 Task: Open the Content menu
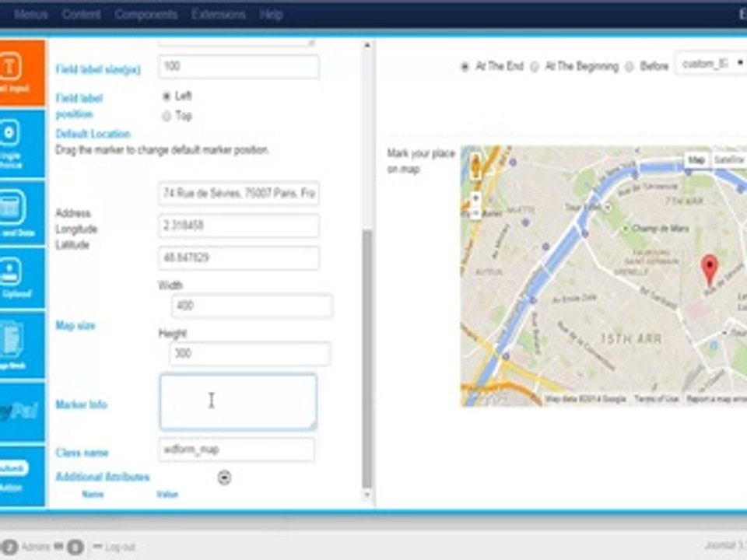81,14
